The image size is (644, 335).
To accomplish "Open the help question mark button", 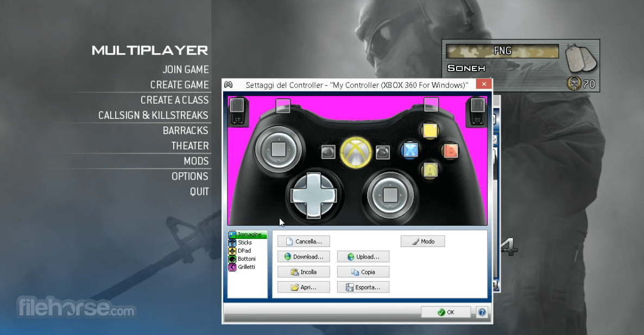I will [x=482, y=312].
